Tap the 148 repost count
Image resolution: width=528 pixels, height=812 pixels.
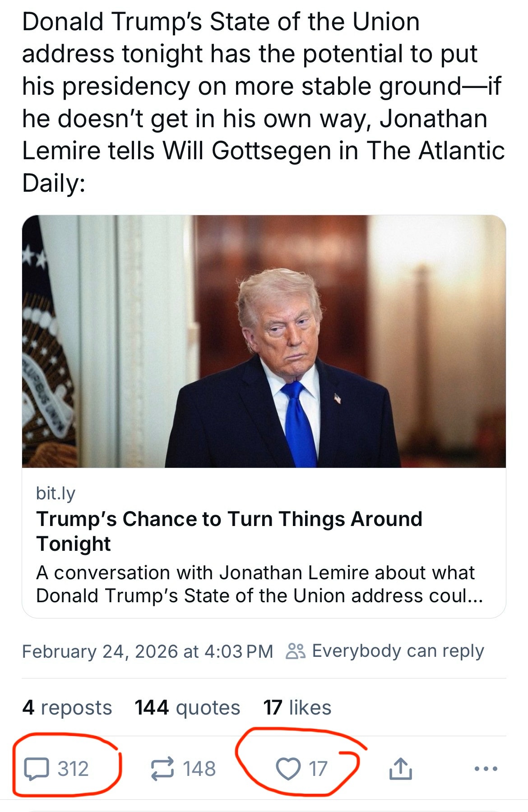[199, 769]
